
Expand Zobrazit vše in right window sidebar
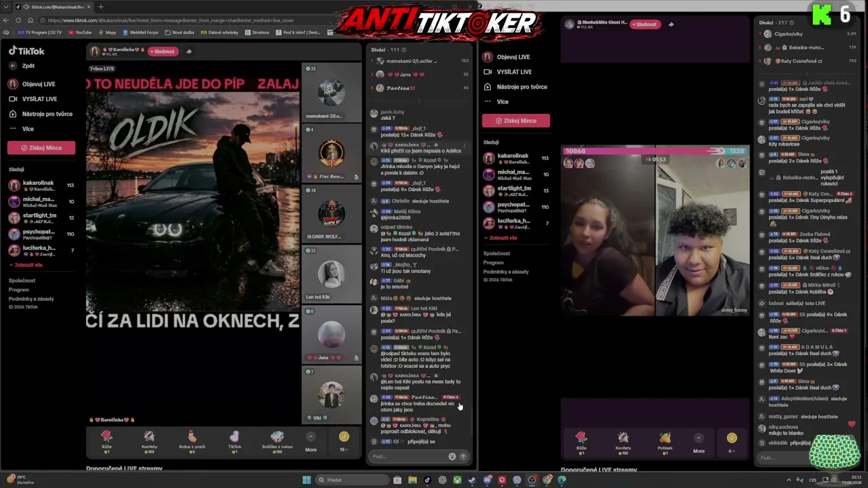500,238
